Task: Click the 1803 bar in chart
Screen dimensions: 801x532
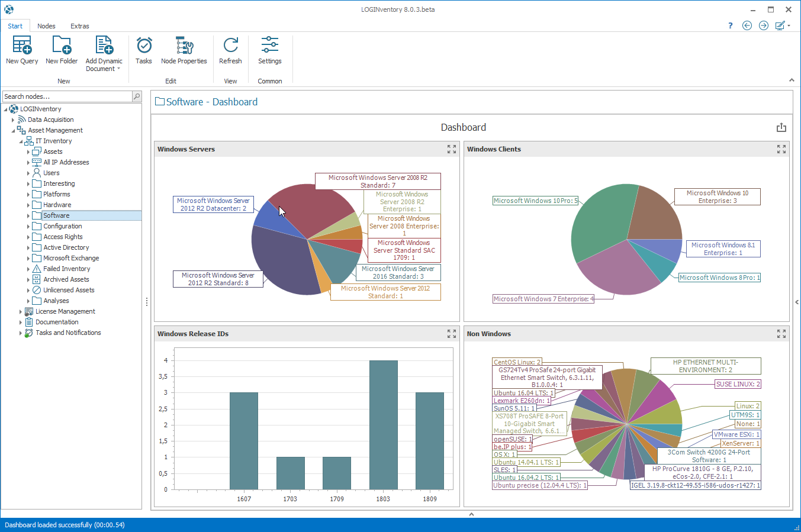Action: 383,425
